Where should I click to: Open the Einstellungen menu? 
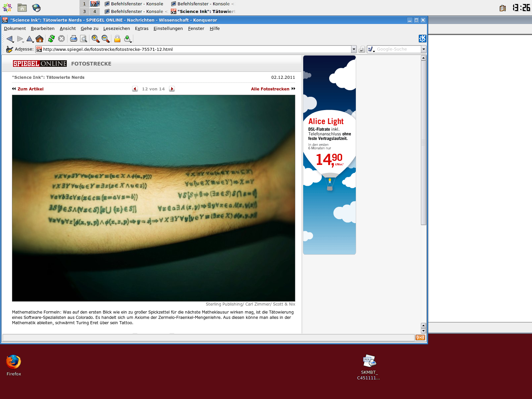168,29
